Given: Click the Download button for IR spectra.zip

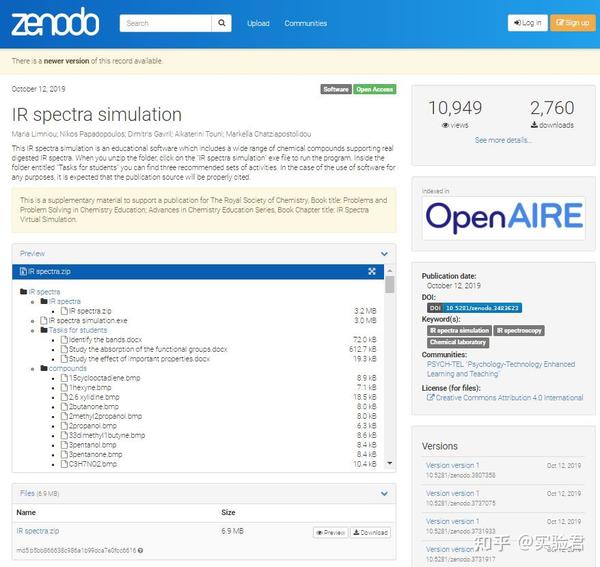Looking at the screenshot, I should pyautogui.click(x=370, y=532).
